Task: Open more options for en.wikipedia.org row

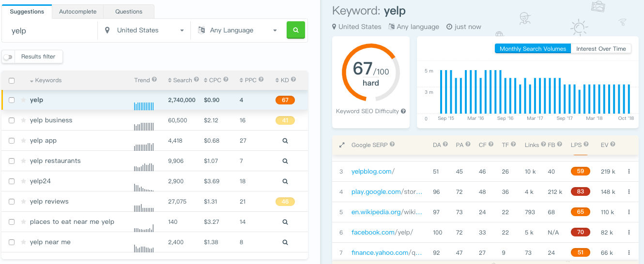Action: click(629, 212)
